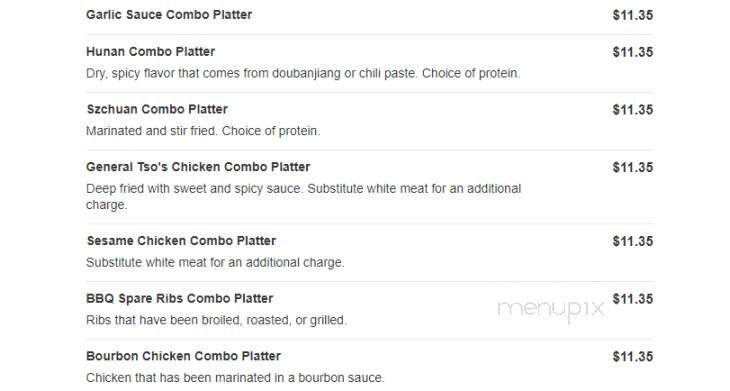Click the Bourbon Chicken Combo price
The width and height of the screenshot is (730, 391).
tap(633, 357)
